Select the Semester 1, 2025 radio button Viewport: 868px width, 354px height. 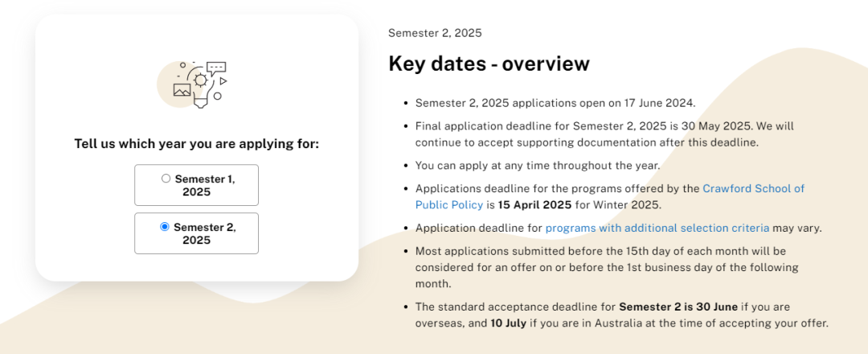pos(166,179)
